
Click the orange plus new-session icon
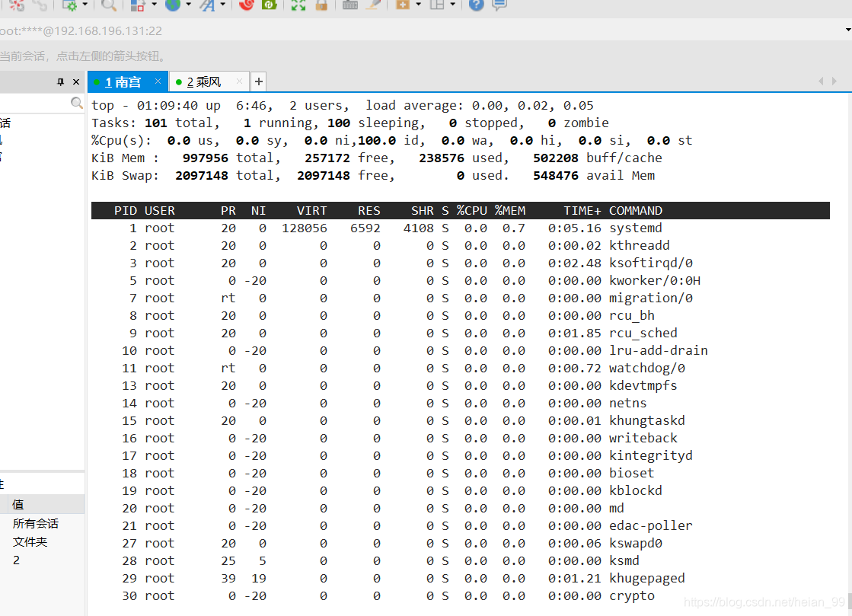pyautogui.click(x=403, y=5)
